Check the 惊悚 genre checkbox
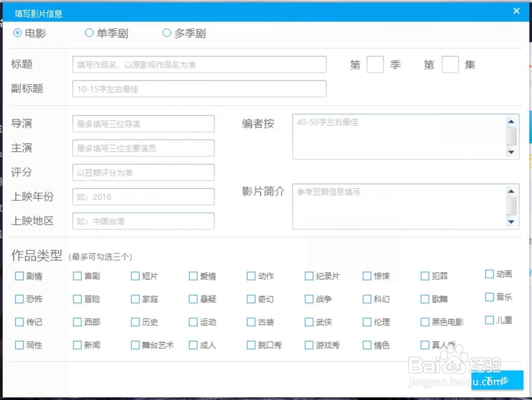The image size is (532, 400). [x=367, y=276]
